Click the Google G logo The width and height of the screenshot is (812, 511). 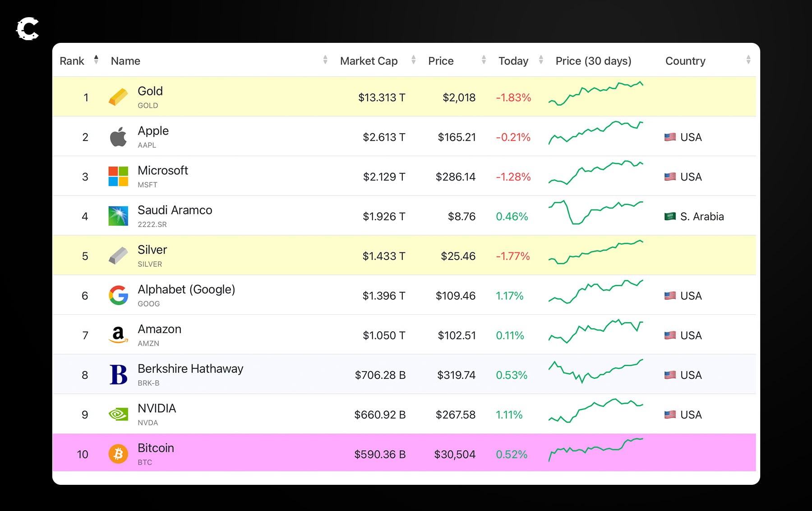point(118,296)
